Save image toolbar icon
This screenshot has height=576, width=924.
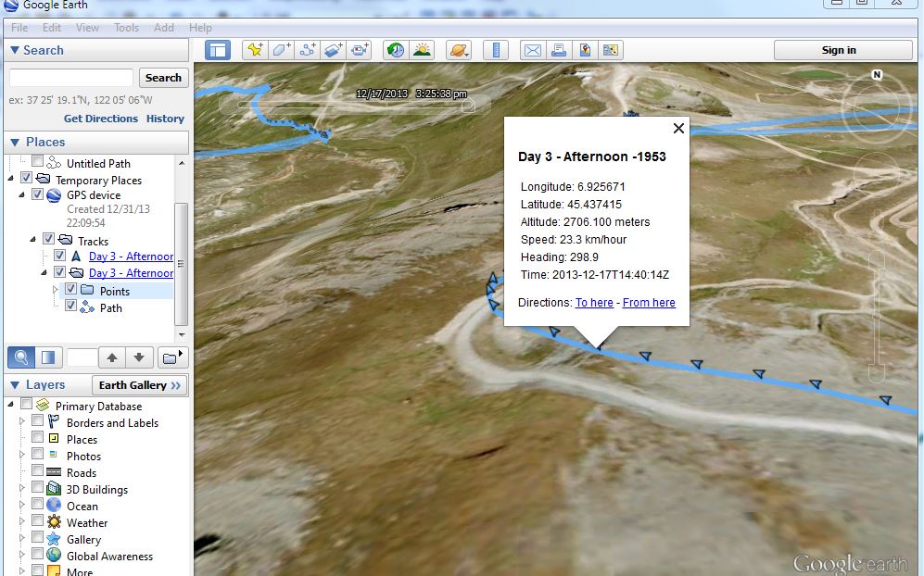(x=585, y=50)
